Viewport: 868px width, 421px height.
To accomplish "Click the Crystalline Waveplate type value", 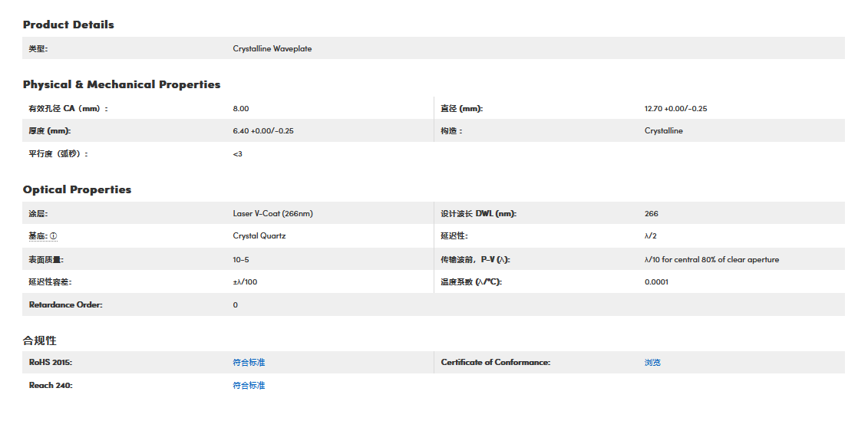I will (272, 48).
